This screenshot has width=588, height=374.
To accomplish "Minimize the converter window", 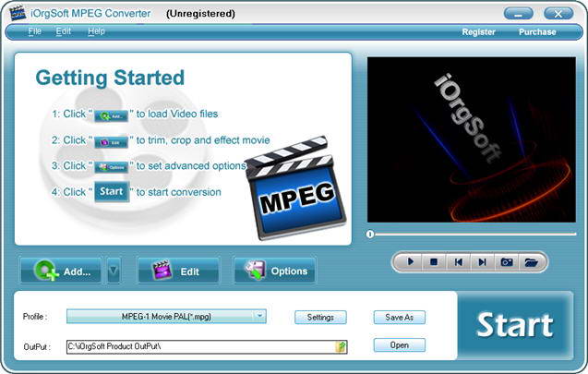I will click(518, 14).
